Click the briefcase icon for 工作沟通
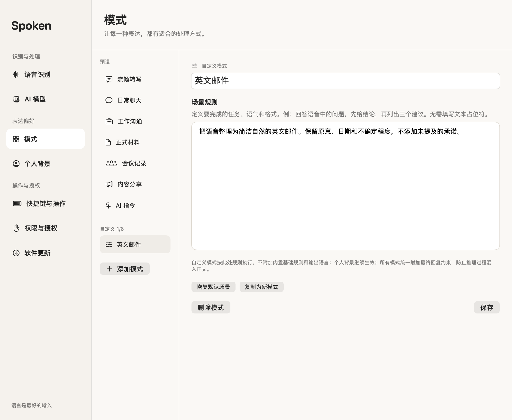Image resolution: width=512 pixels, height=420 pixels. coord(109,121)
